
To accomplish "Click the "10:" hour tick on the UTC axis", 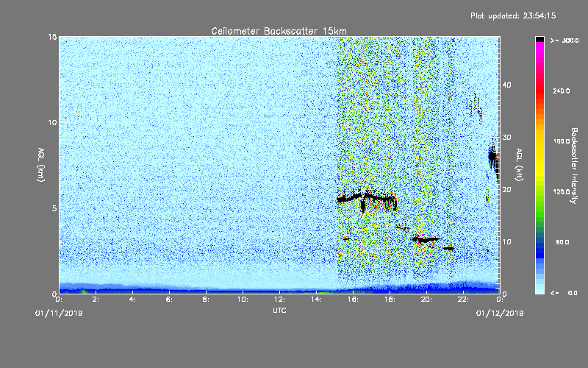I will click(x=243, y=300).
